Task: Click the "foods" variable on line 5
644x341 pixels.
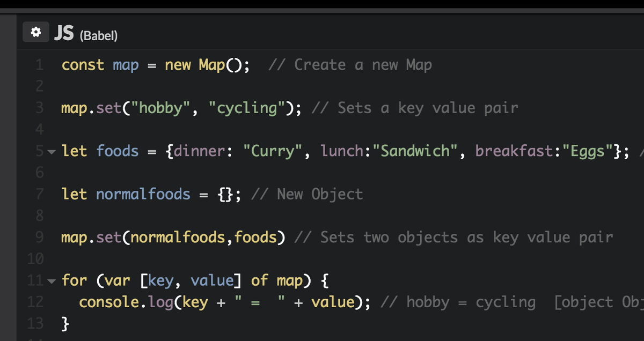Action: point(118,151)
